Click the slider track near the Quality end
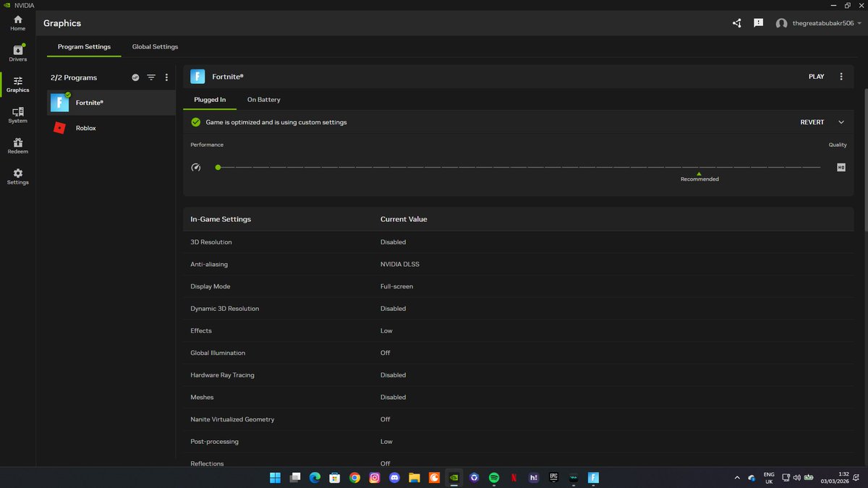868x488 pixels. point(812,167)
